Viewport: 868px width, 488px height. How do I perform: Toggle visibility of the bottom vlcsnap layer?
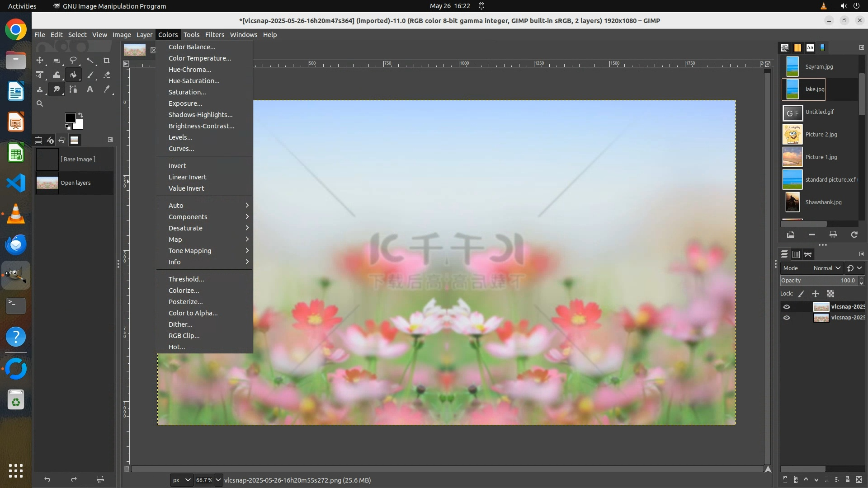787,318
